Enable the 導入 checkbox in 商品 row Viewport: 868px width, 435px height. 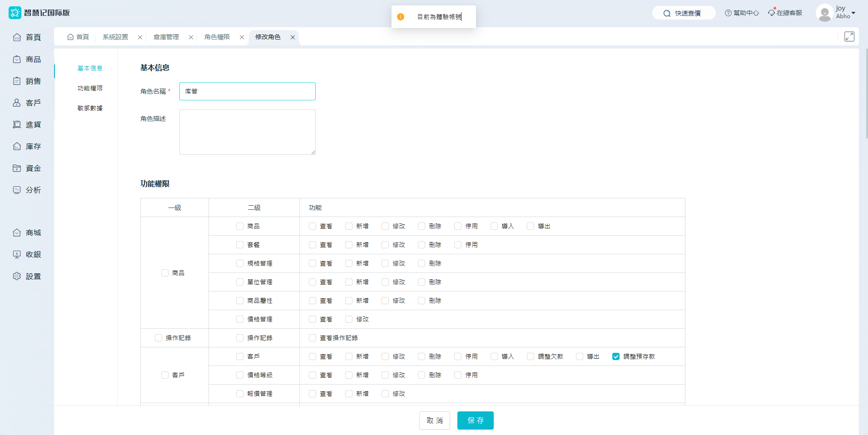(x=494, y=227)
